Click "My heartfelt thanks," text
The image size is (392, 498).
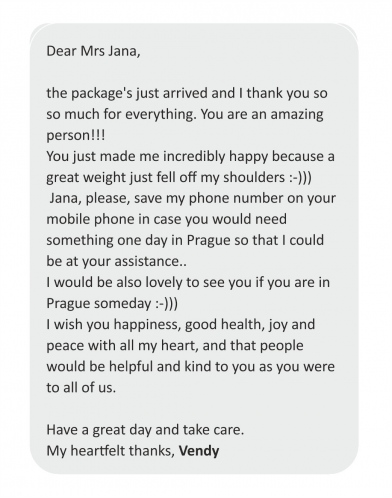pos(110,451)
